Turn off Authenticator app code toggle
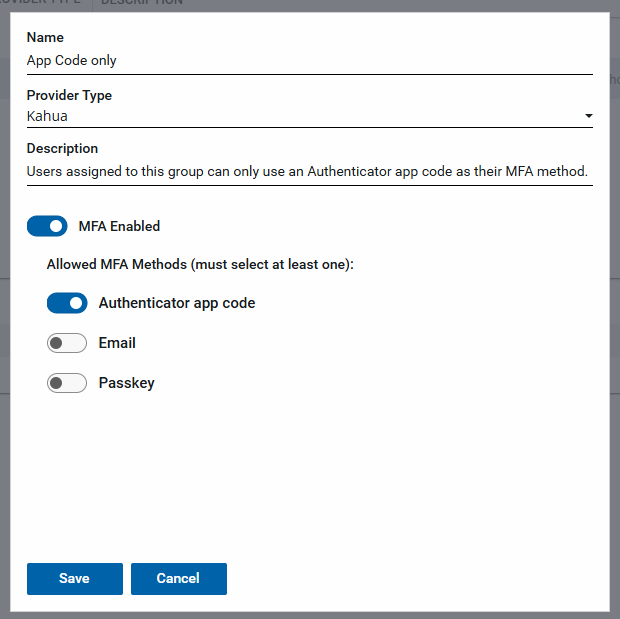The image size is (620, 619). pos(67,303)
